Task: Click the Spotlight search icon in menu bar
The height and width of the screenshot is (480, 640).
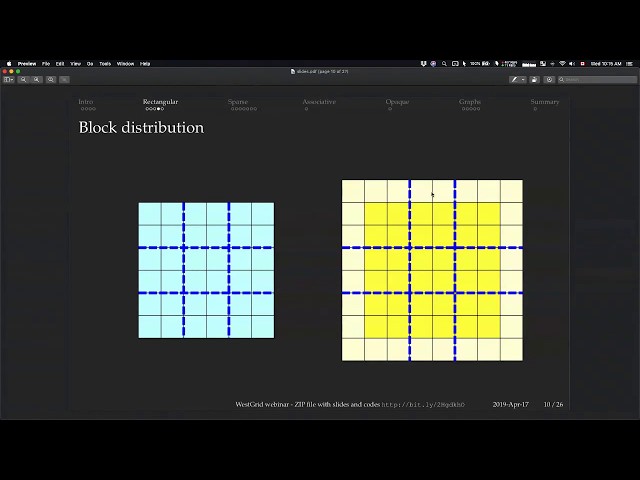Action: point(444,64)
